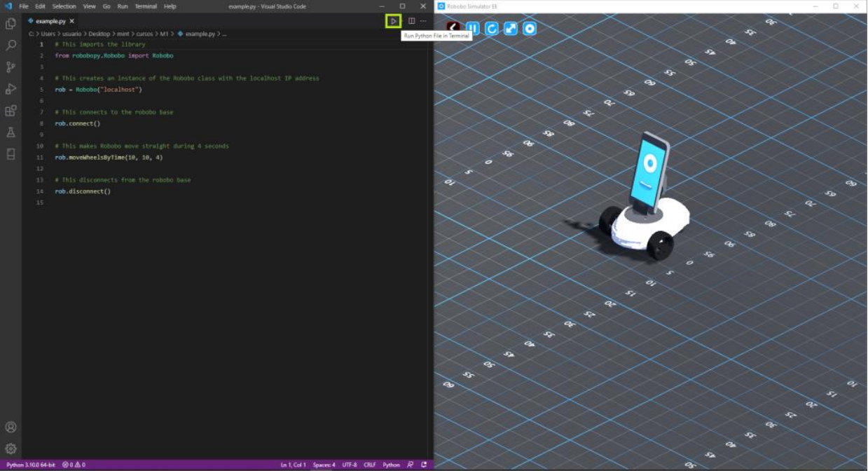Click the UTF-8 encoding in status bar
Viewport: 868px width, 473px height.
[x=350, y=465]
